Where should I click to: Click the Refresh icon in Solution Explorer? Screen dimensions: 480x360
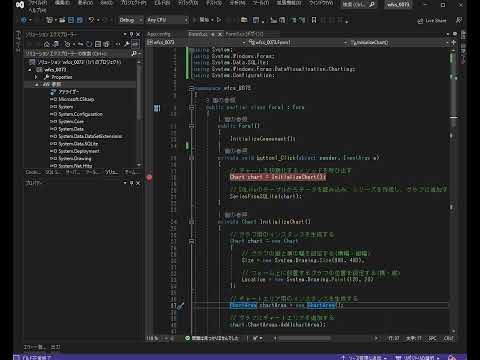click(89, 44)
